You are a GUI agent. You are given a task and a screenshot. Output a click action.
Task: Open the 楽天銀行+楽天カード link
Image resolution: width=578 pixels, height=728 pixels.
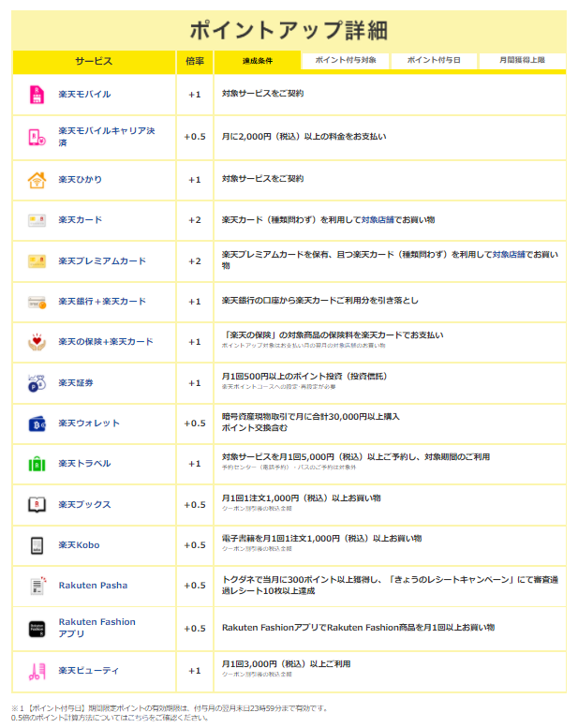tap(102, 302)
